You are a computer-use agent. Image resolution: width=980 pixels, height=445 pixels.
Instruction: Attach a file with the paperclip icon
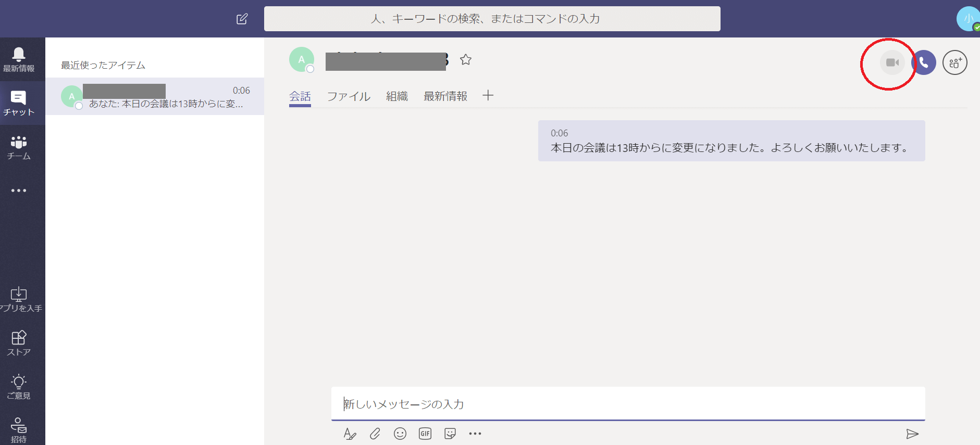375,434
